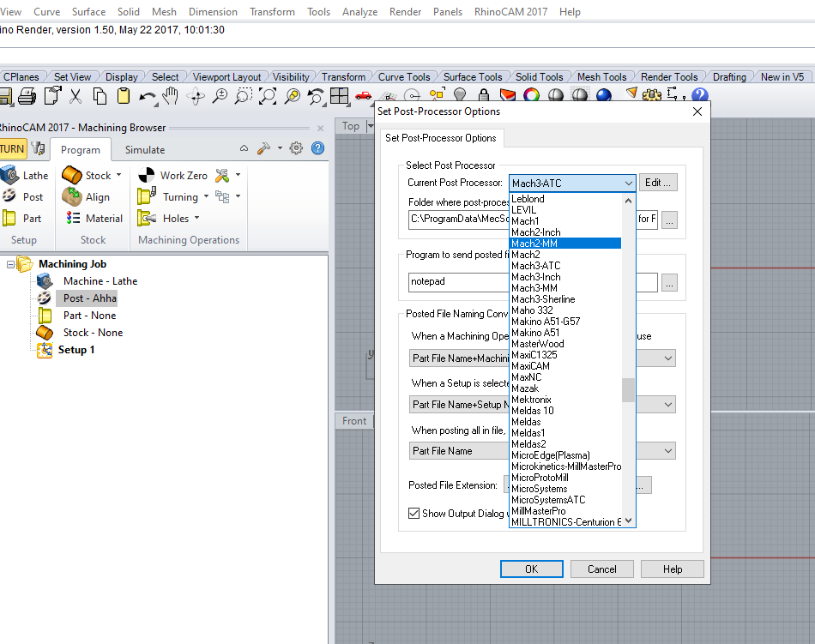Switch to the Curve Tools toolbar tab
This screenshot has width=815, height=644.
(x=404, y=77)
